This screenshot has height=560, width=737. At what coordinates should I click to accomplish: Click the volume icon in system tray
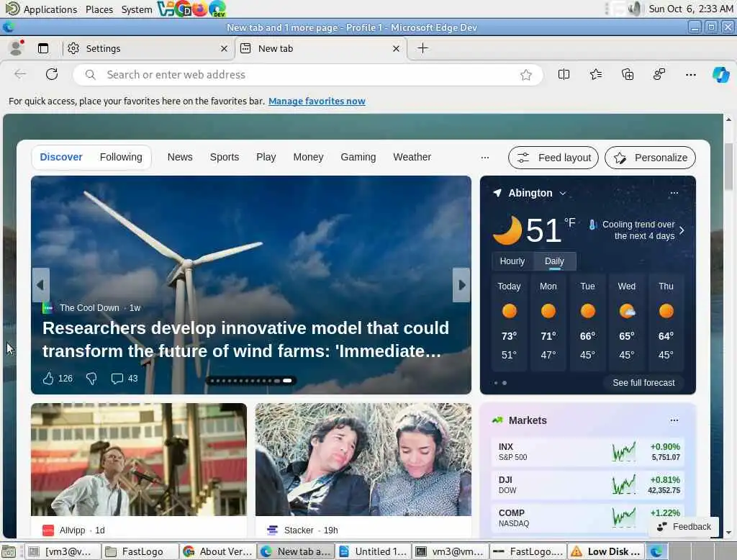click(635, 9)
